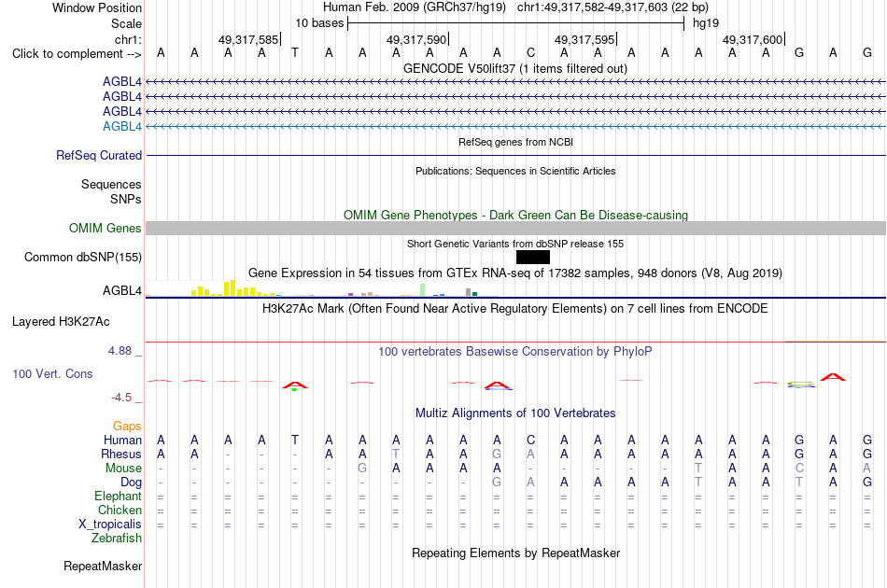Click the Human species label
This screenshot has width=887, height=588.
122,441
